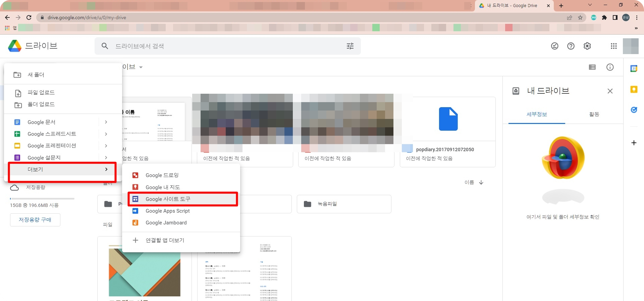This screenshot has height=301, width=644.
Task: Choose 폴더 업로드 from menu
Action: [x=63, y=104]
